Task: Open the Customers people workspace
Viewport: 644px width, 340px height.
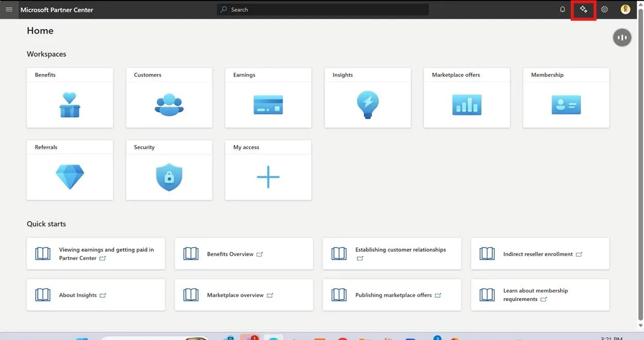Action: [169, 98]
